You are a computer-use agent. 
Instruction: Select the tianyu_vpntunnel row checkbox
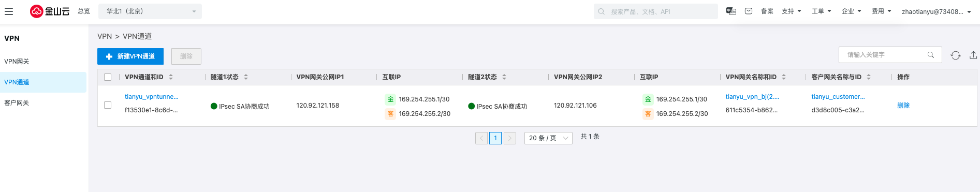[x=108, y=105]
